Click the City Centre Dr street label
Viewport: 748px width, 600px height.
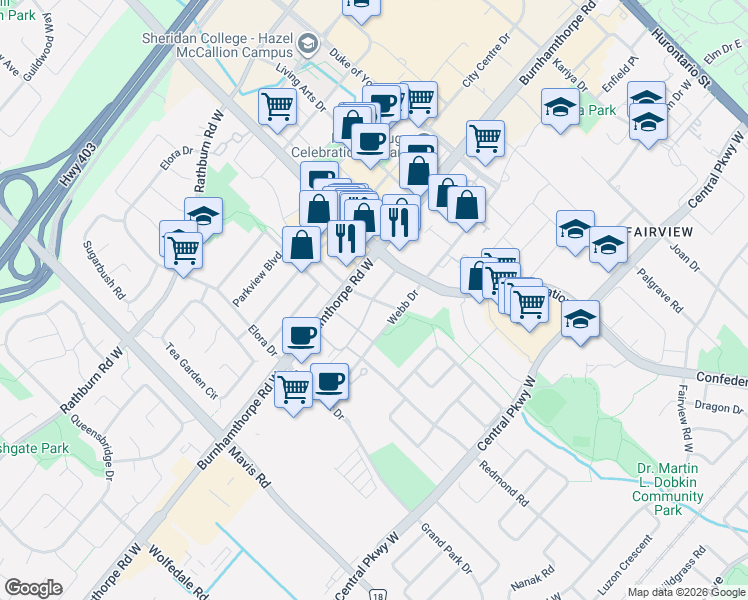click(x=486, y=60)
